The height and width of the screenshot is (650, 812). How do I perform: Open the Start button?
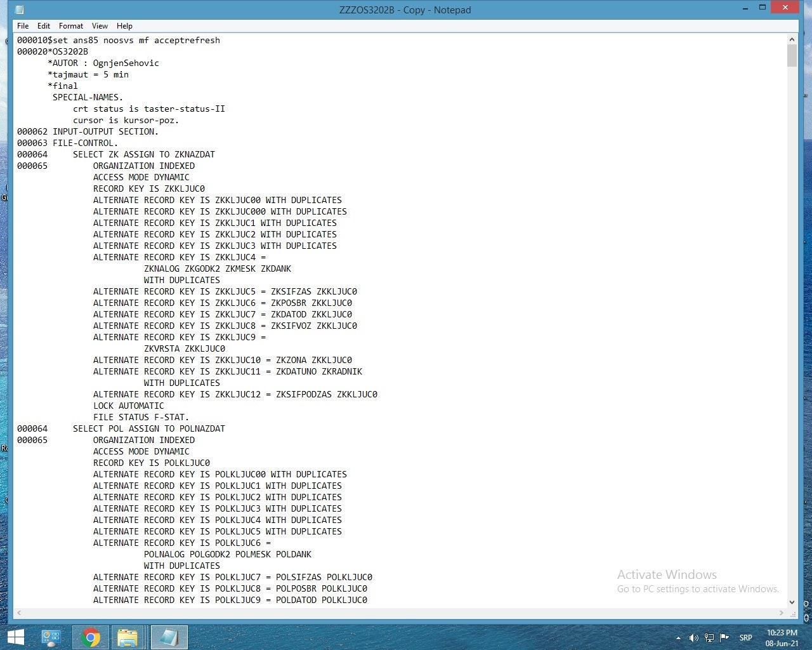15,637
